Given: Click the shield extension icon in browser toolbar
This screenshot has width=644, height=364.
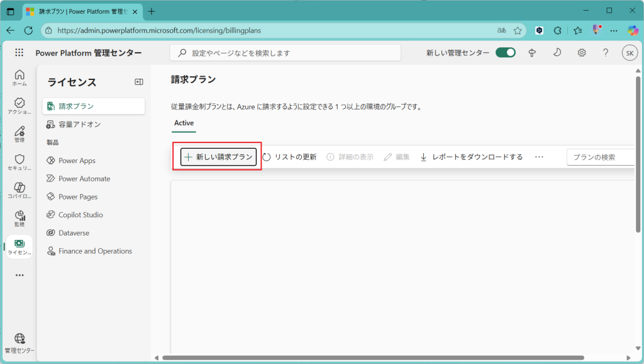Looking at the screenshot, I should tap(539, 30).
